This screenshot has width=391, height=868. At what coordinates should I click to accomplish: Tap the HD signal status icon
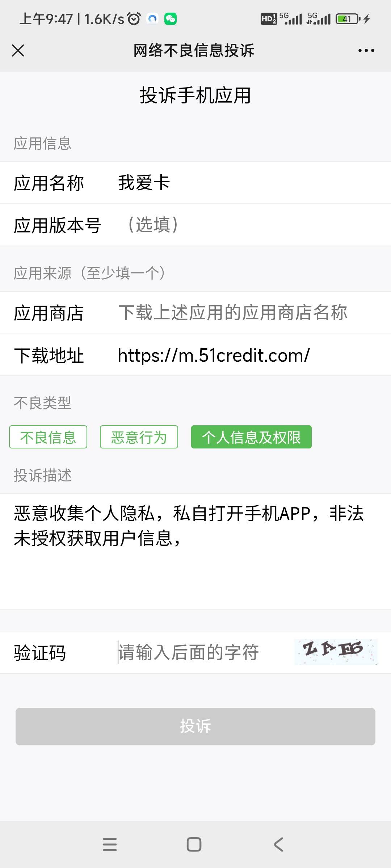pos(269,19)
